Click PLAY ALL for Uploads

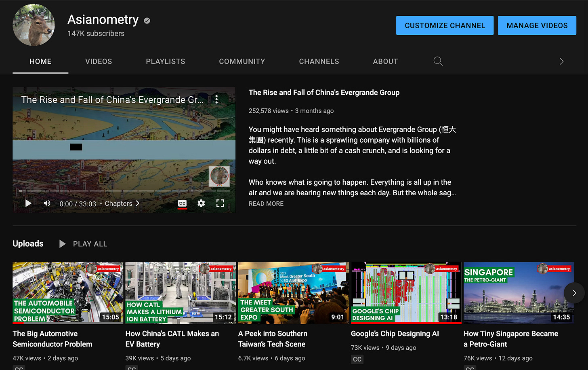coord(90,244)
